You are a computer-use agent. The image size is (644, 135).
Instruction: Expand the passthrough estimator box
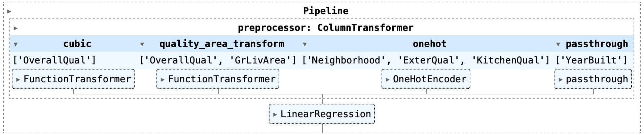pos(593,79)
